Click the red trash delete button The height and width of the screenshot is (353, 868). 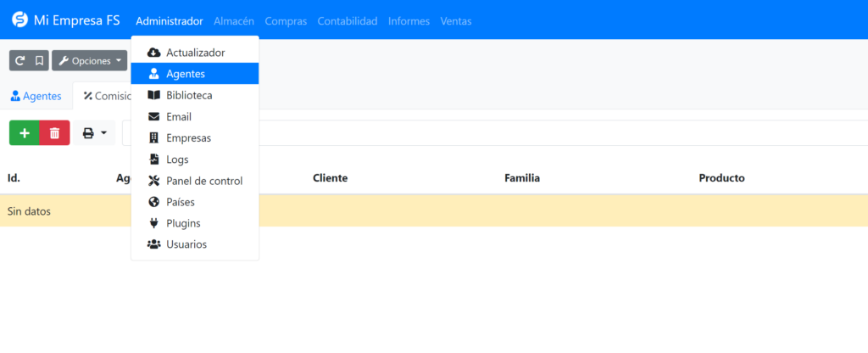point(54,133)
